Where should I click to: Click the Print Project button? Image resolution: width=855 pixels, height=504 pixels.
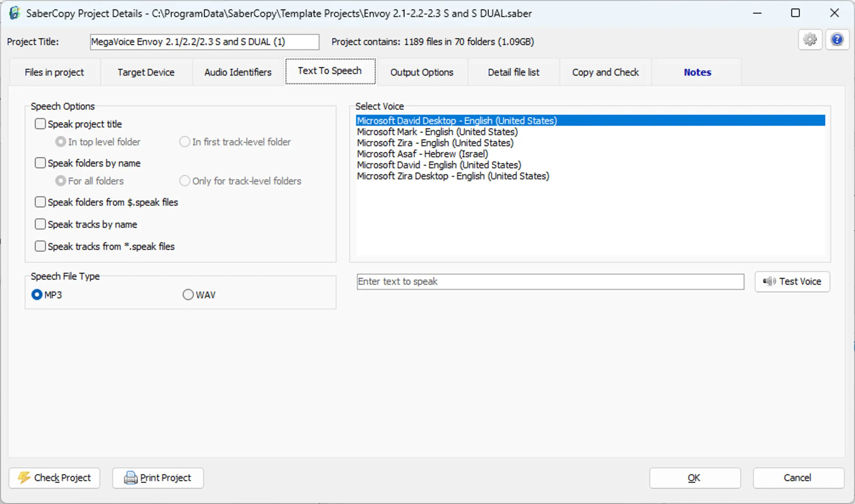pos(158,478)
